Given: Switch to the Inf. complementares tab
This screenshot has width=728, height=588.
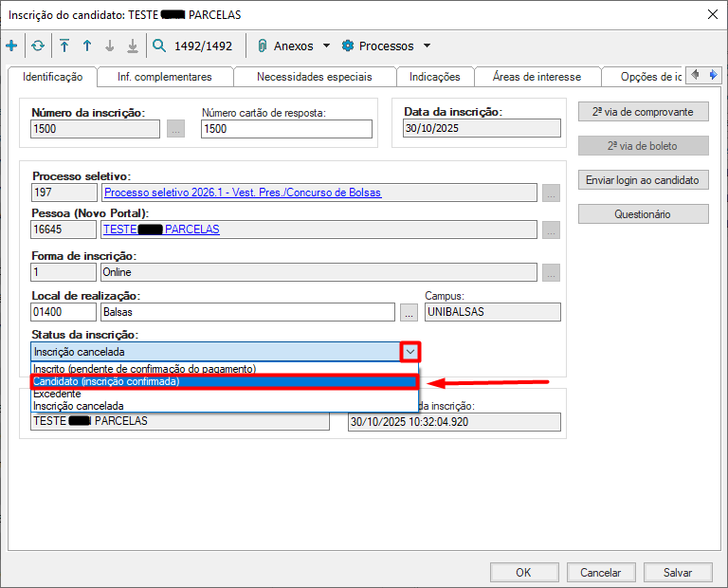Looking at the screenshot, I should pos(164,77).
